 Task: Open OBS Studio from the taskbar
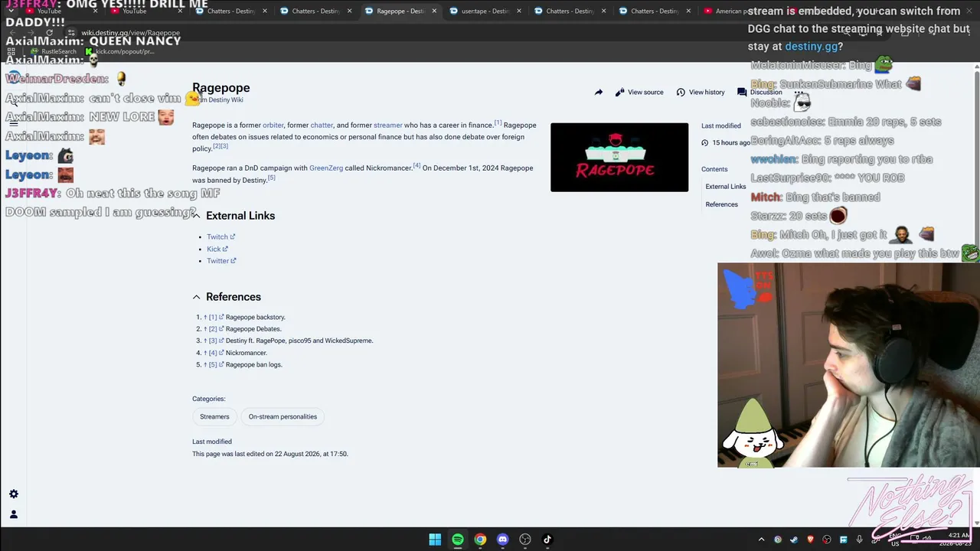525,540
